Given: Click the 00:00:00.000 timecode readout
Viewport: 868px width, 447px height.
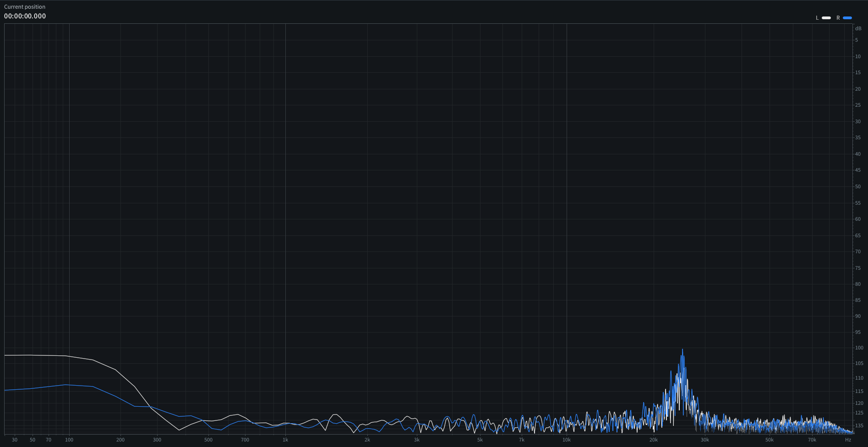Looking at the screenshot, I should click(25, 16).
